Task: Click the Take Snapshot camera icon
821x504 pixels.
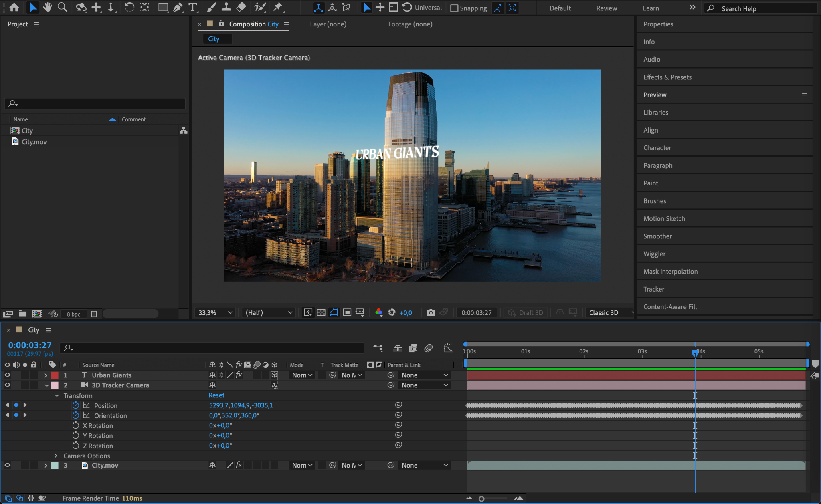Action: (431, 312)
